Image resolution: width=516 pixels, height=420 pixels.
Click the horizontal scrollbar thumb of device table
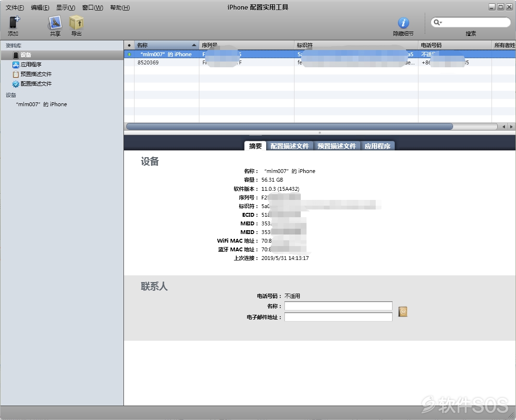click(290, 126)
